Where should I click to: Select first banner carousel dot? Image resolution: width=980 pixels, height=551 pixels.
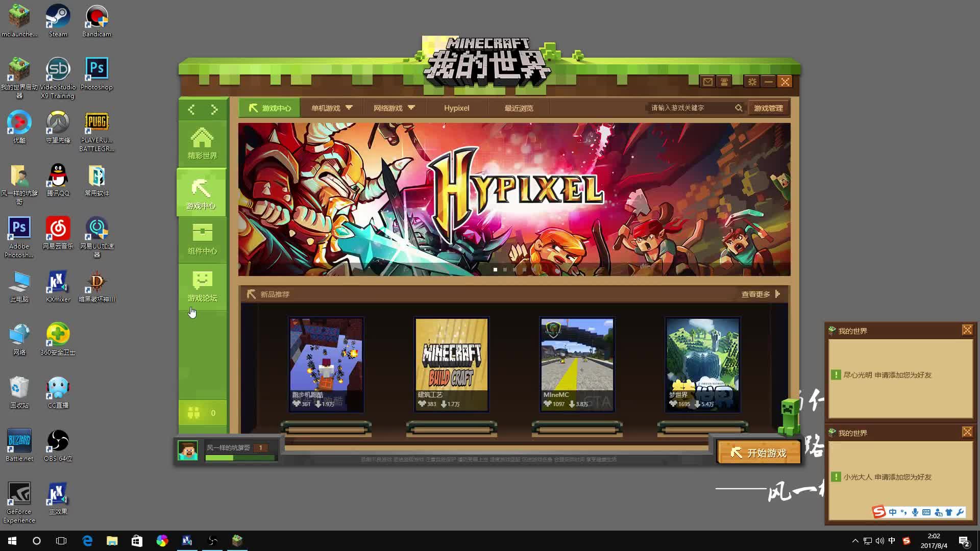click(x=495, y=269)
